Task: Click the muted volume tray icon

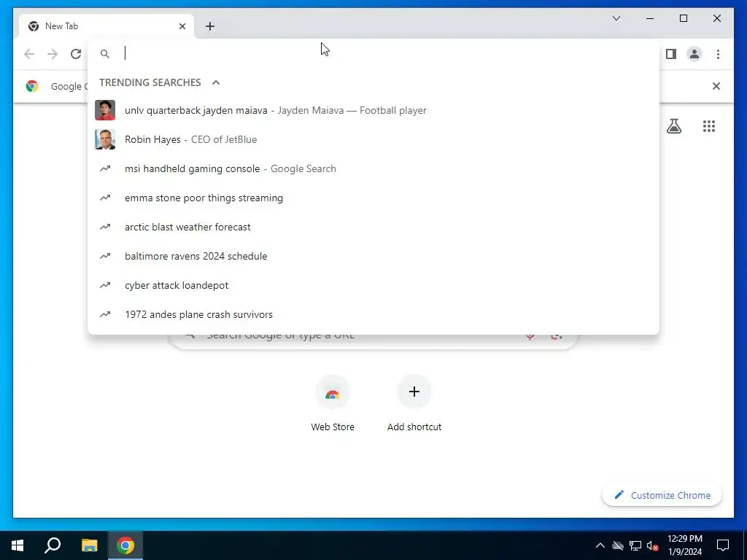Action: point(653,545)
